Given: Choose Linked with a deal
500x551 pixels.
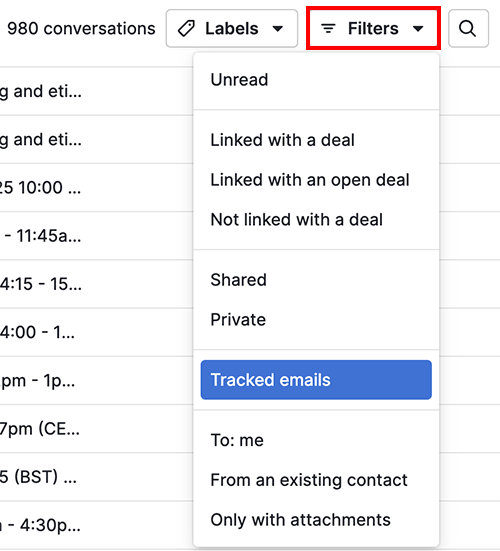Looking at the screenshot, I should click(x=316, y=140).
